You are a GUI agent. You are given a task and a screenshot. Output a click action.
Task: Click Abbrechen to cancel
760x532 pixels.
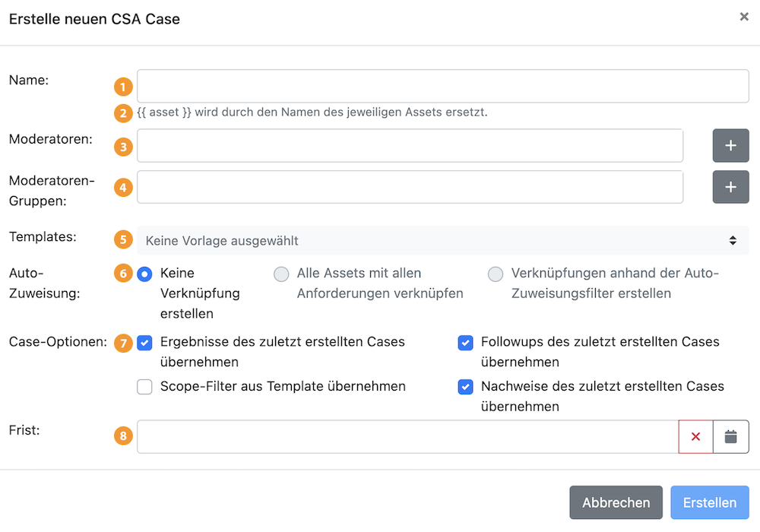click(616, 502)
